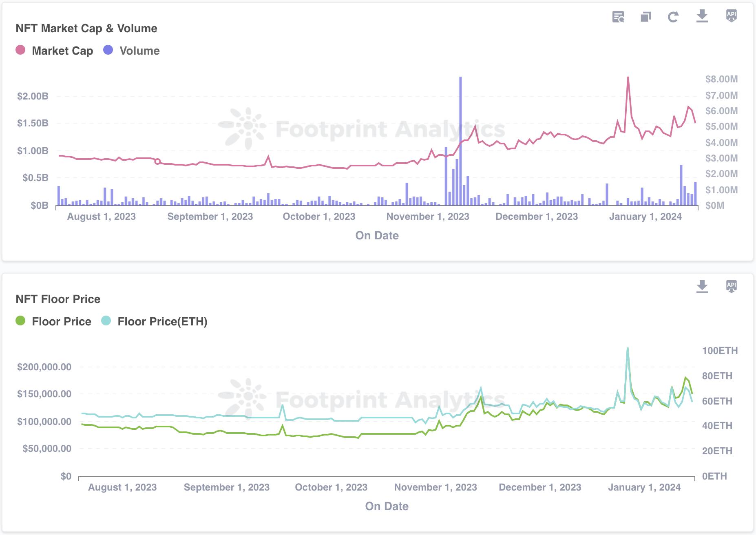This screenshot has height=535, width=756.
Task: Download the NFT Floor Price chart
Action: click(x=702, y=287)
